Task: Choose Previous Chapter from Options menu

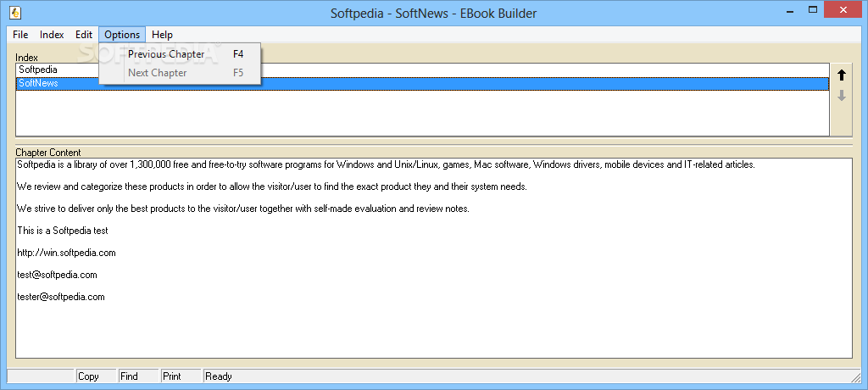Action: (x=180, y=54)
